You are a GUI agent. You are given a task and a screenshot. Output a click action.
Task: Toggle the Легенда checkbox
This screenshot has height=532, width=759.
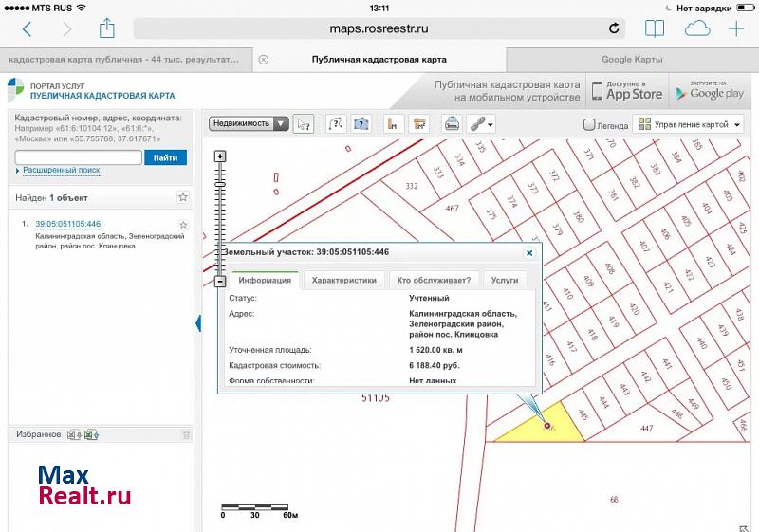tap(589, 124)
